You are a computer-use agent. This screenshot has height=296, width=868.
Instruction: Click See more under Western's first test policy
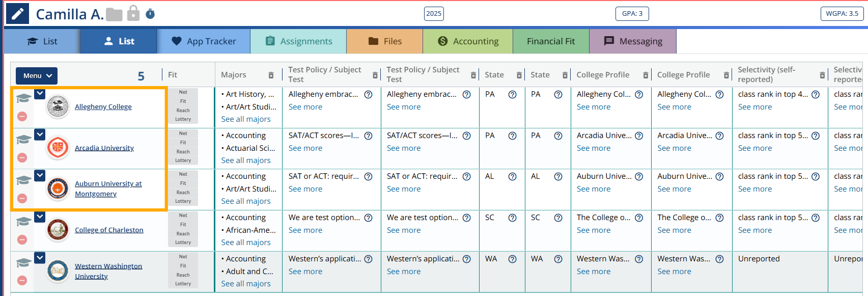[305, 272]
